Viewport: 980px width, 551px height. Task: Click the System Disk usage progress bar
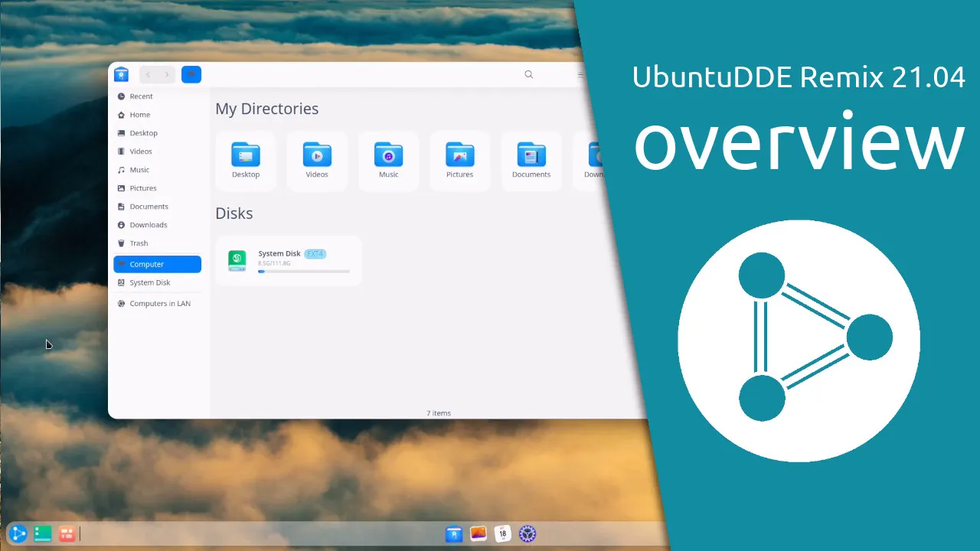click(x=304, y=271)
